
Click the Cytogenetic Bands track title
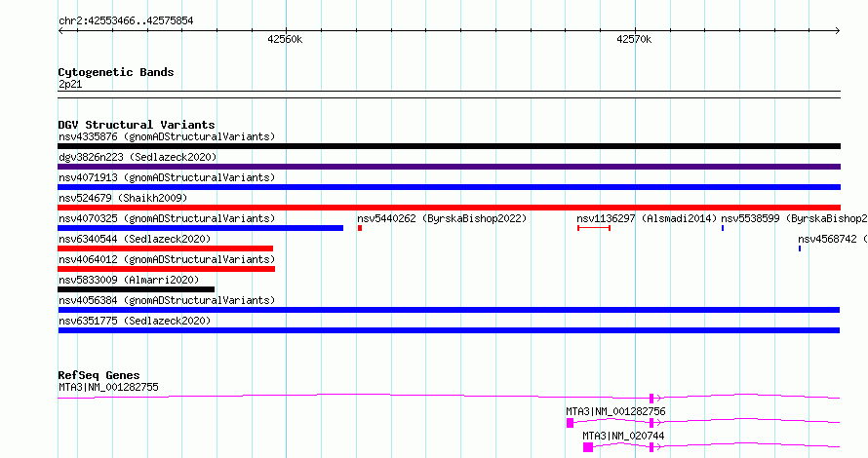coord(116,72)
